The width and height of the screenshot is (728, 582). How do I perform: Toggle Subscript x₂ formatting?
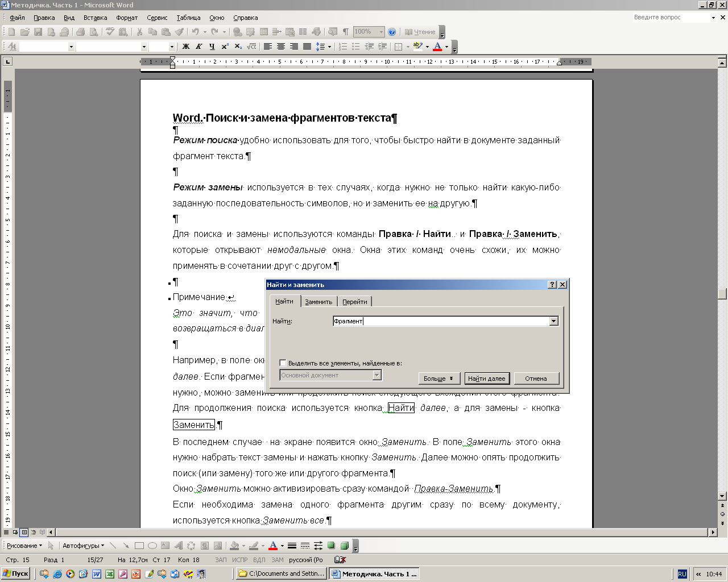click(238, 47)
